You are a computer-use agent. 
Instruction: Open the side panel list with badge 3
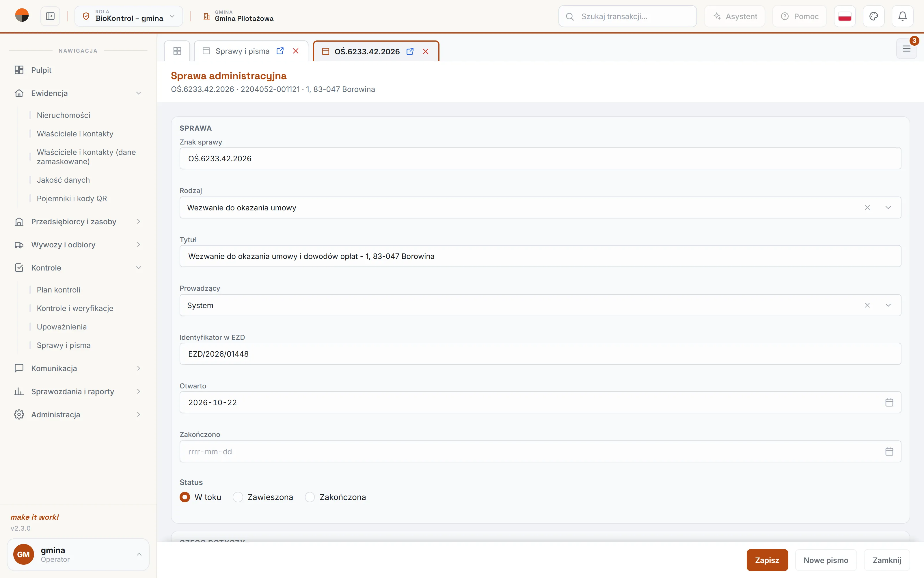coord(906,49)
